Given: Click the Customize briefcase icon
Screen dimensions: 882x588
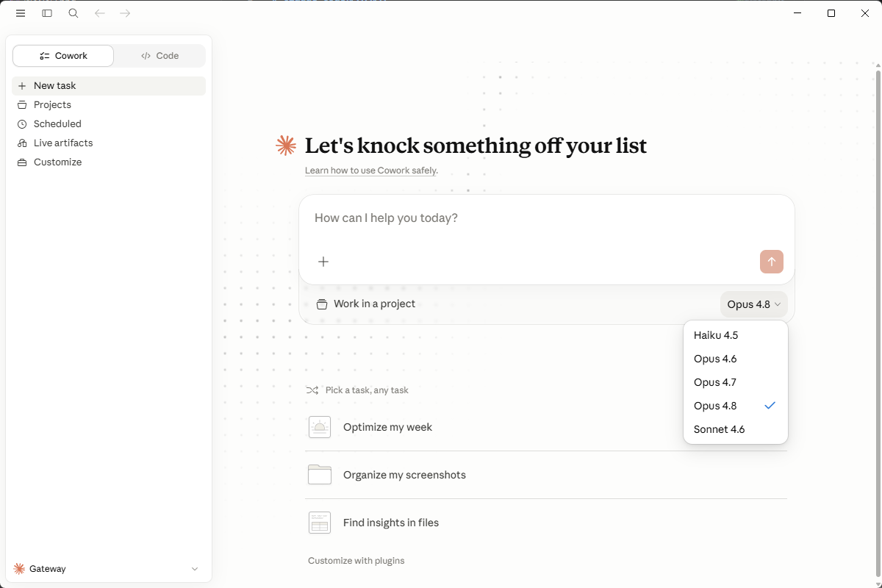Looking at the screenshot, I should click(22, 162).
